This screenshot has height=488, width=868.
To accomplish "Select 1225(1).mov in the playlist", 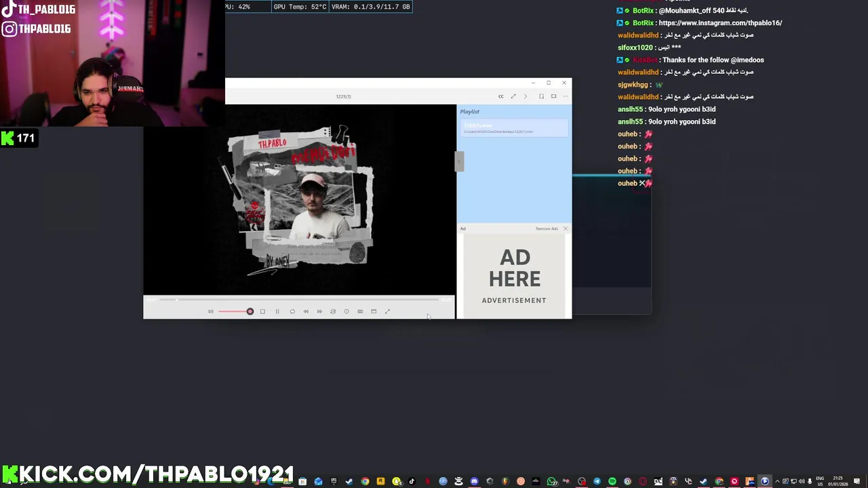I will (x=514, y=128).
